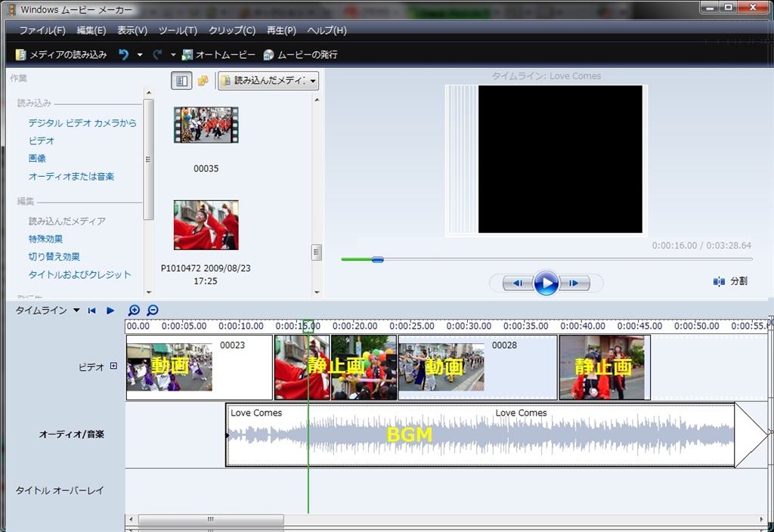The image size is (774, 532).
Task: Click the Undo arrow icon
Action: click(124, 54)
